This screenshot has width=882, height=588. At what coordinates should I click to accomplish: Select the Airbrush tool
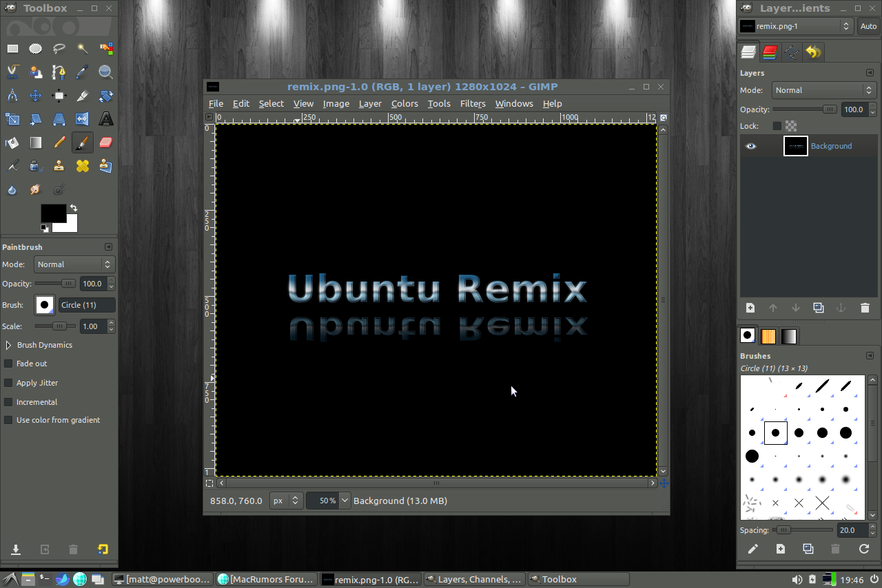(x=12, y=166)
